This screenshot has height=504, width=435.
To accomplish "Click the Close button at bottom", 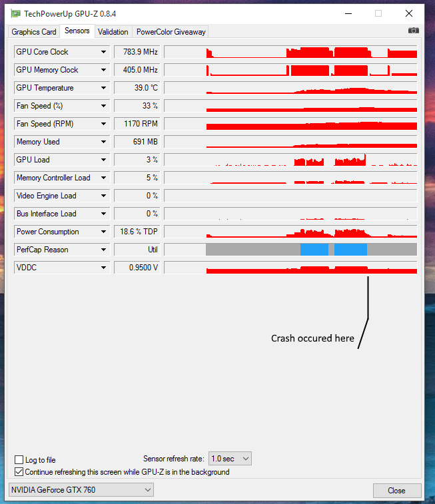I will (x=397, y=491).
